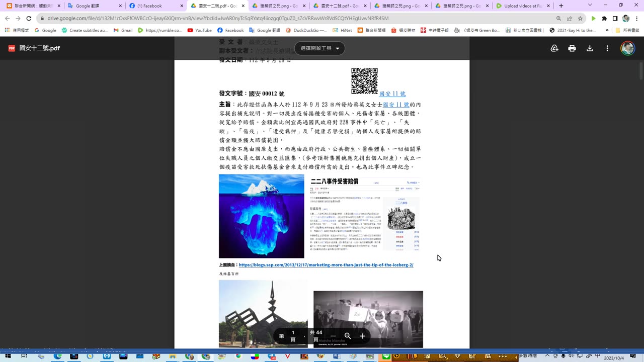Open the rumble.com bookmark
This screenshot has width=644, height=362.
coord(159,30)
